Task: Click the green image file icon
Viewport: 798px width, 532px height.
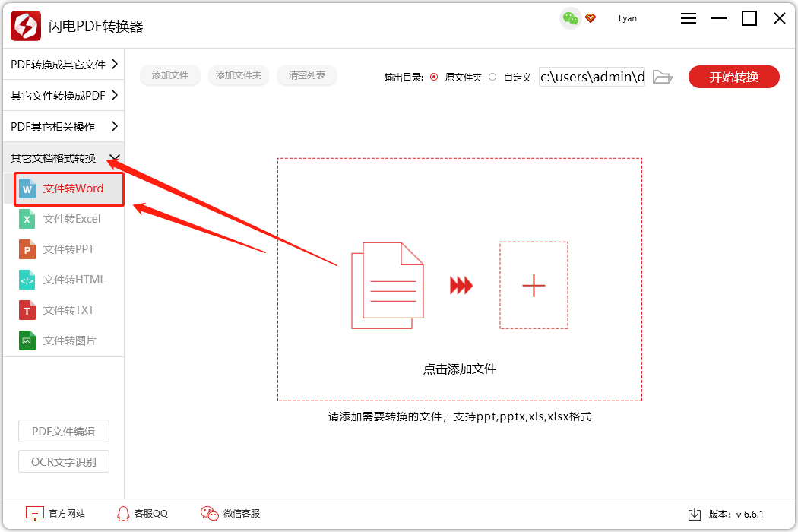Action: [27, 340]
